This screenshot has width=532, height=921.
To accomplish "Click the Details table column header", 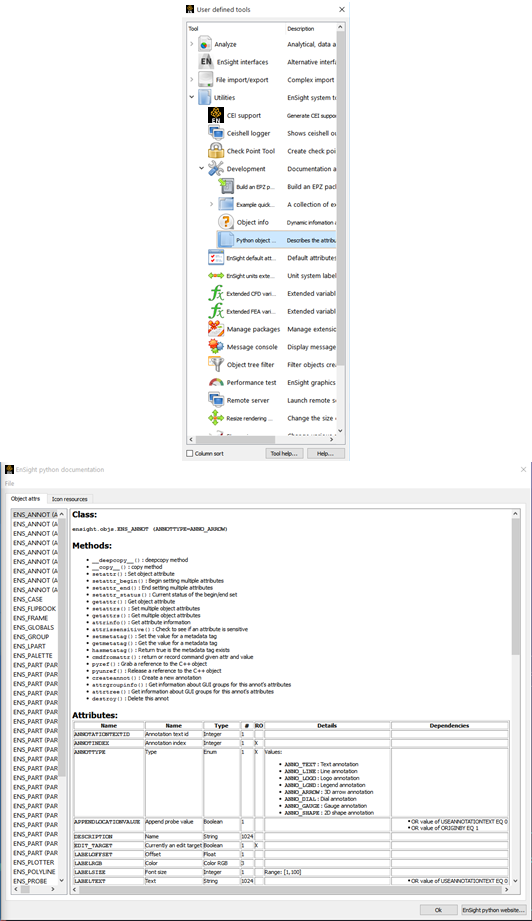I will (327, 725).
